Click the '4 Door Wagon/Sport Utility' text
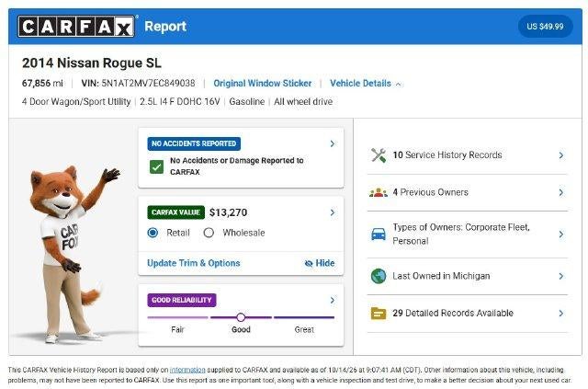 (x=76, y=102)
